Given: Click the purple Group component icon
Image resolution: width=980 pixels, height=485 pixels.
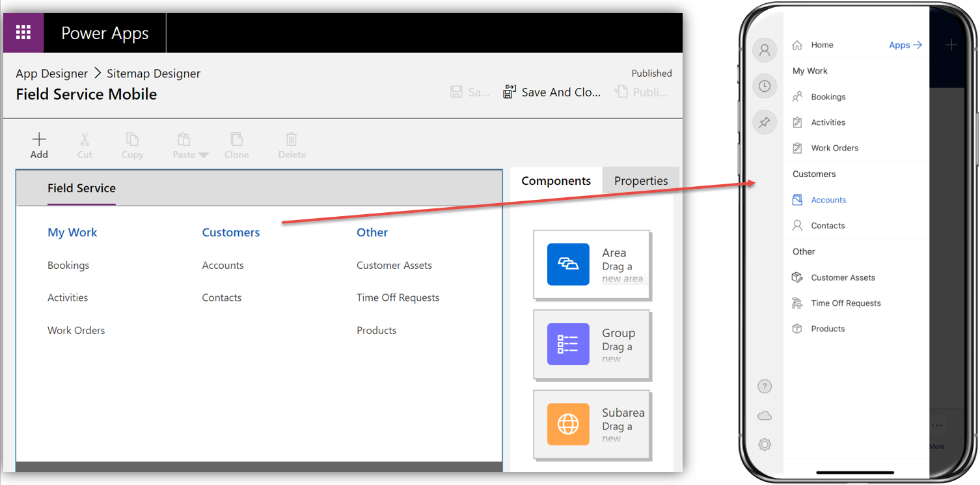Looking at the screenshot, I should point(568,344).
